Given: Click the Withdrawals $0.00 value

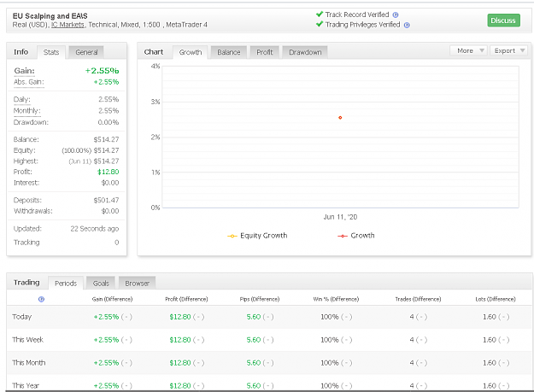Looking at the screenshot, I should click(x=110, y=211).
